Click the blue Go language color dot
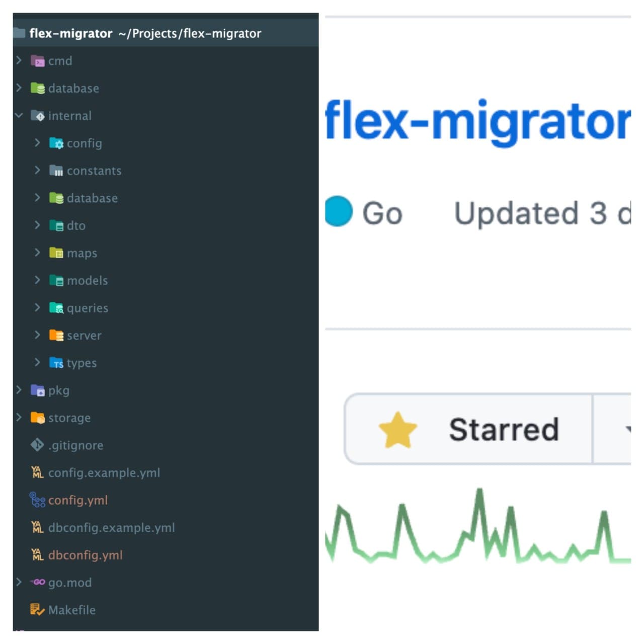 339,211
